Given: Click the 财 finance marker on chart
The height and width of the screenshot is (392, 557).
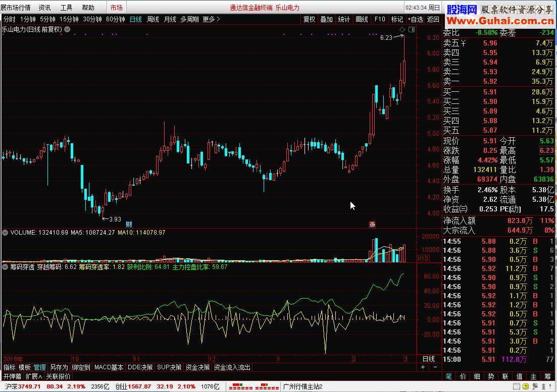Looking at the screenshot, I should point(129,224).
